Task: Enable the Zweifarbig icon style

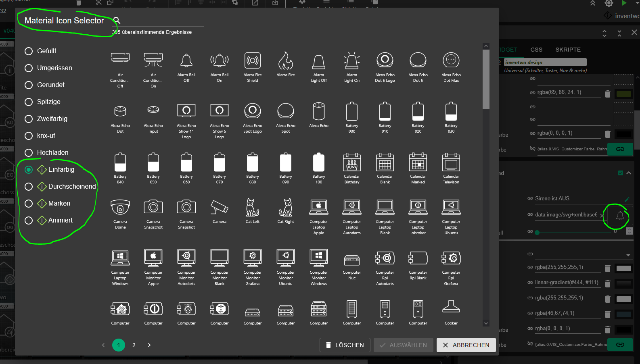Action: [29, 119]
